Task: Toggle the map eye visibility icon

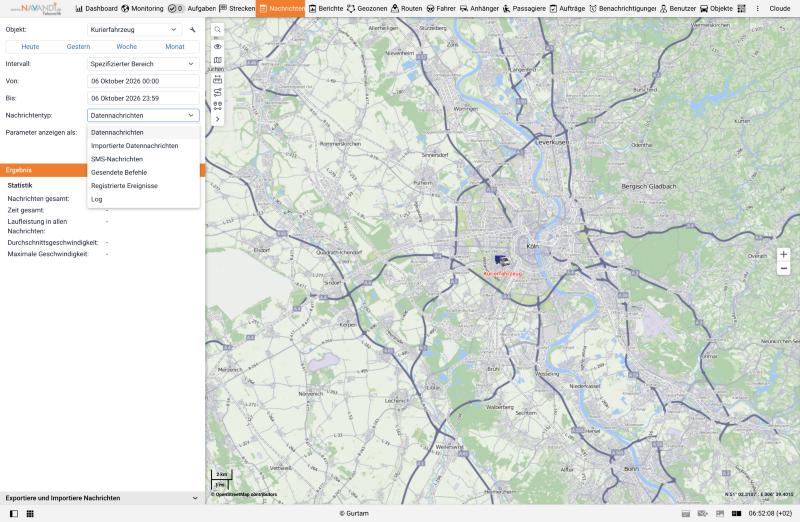Action: [217, 46]
